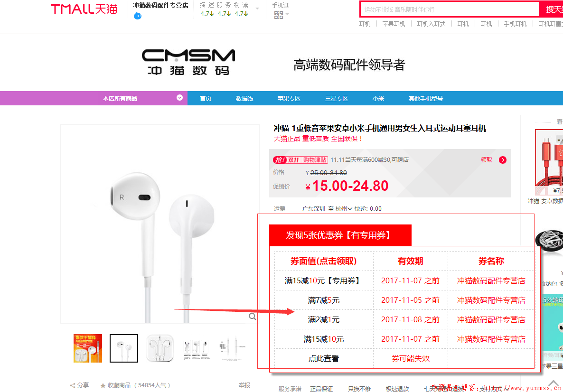Click the 满15减10元【专用券】 coupon
563x392 pixels.
[x=323, y=281]
